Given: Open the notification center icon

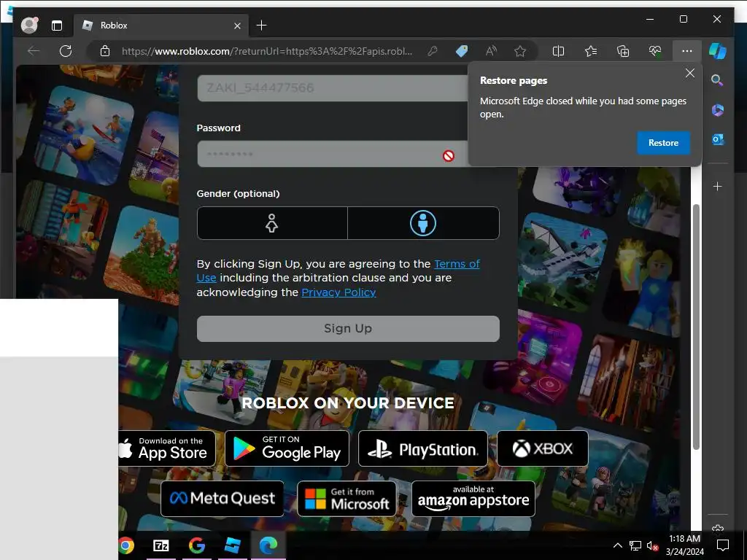Looking at the screenshot, I should click(723, 545).
